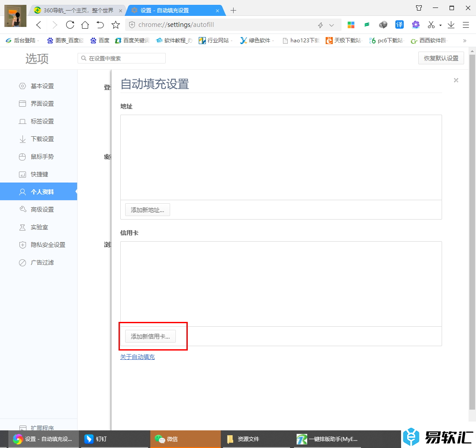This screenshot has height=448, width=476.
Task: Select 高级设置 in the sidebar
Action: [38, 209]
